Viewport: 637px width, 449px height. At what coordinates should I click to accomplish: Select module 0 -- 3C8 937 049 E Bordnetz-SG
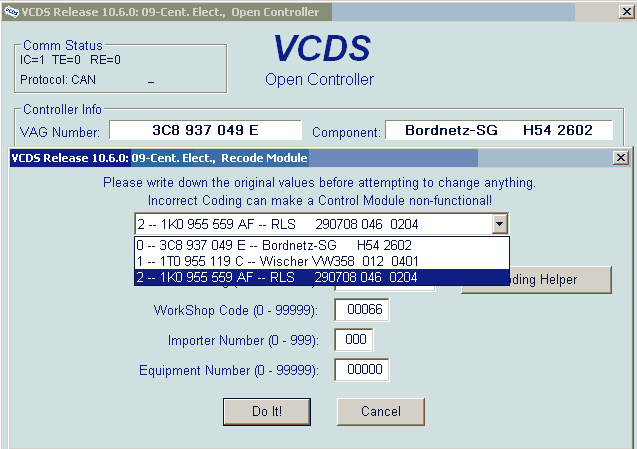[x=322, y=245]
